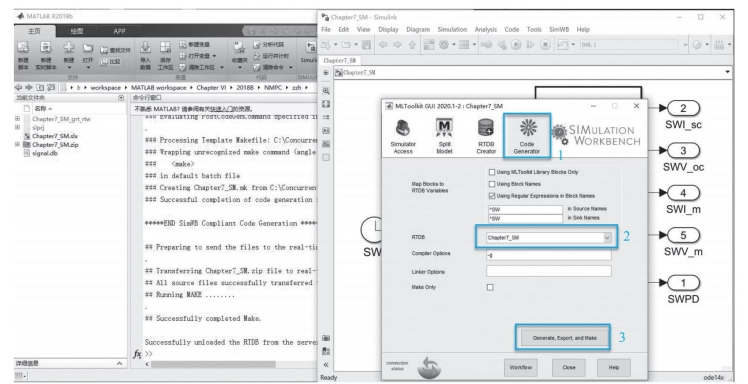Open Simulink breadcrumb path dropdown arrow
The image size is (748, 384).
click(727, 72)
